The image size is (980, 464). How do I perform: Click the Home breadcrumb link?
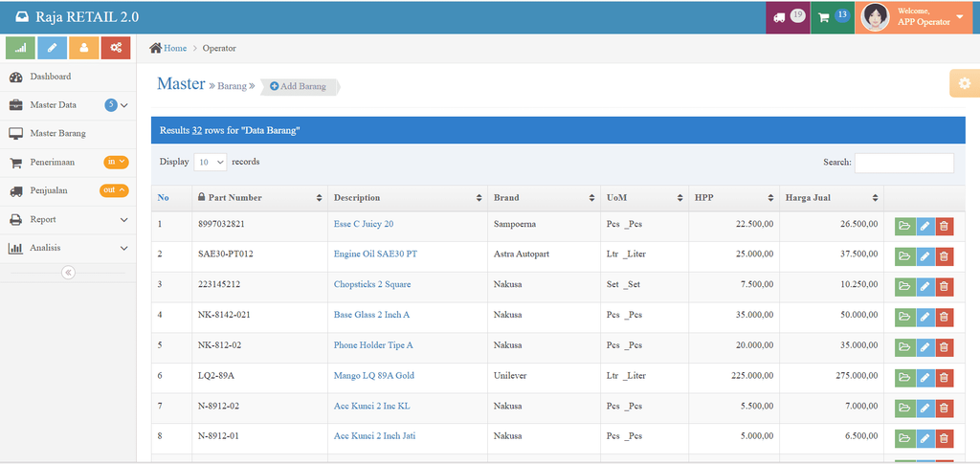175,48
